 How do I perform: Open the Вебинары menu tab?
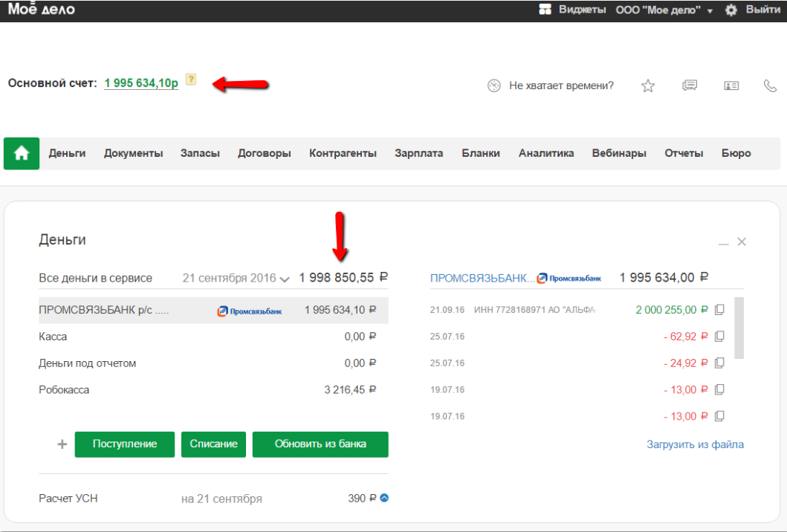(619, 153)
